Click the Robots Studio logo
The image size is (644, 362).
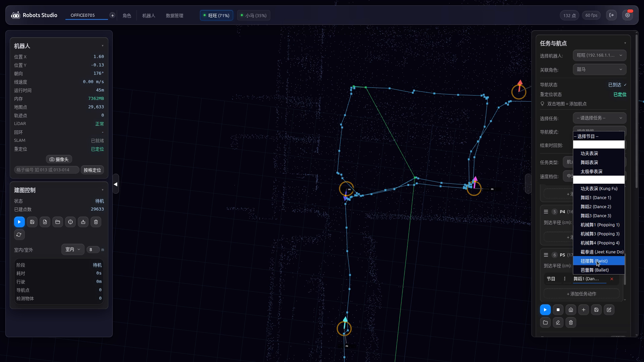tap(34, 15)
